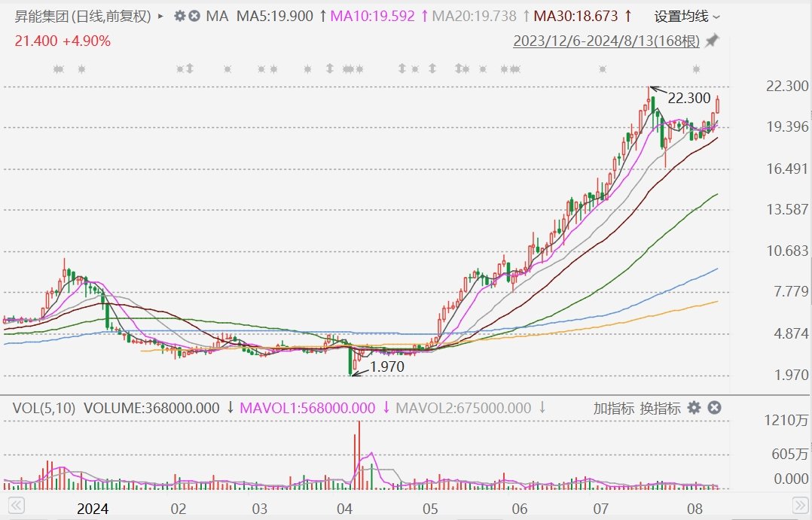
Task: Open MA indicator settings gear
Action: [x=179, y=16]
